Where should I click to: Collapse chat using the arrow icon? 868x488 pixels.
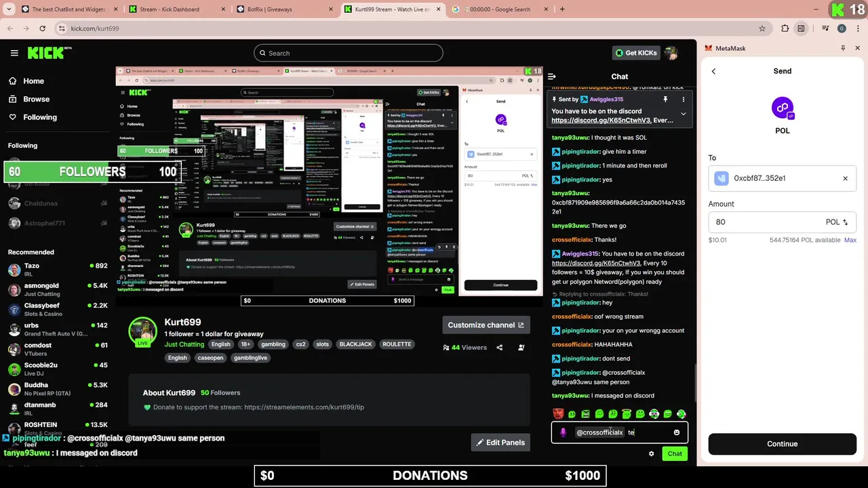coord(552,77)
